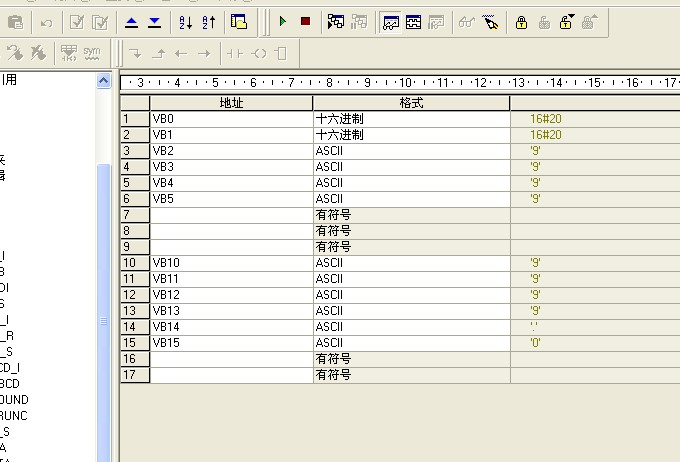Click the yellow Force padlock icon
The image size is (680, 462).
(521, 22)
